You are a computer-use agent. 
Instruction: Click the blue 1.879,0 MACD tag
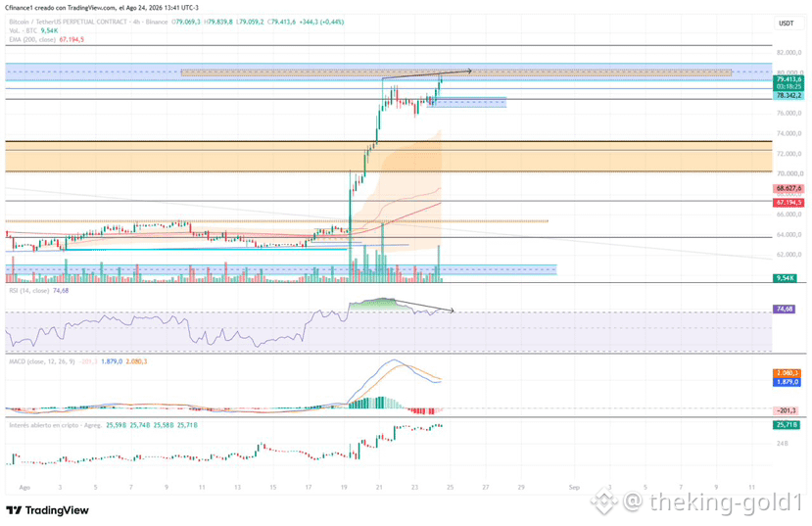[x=788, y=382]
